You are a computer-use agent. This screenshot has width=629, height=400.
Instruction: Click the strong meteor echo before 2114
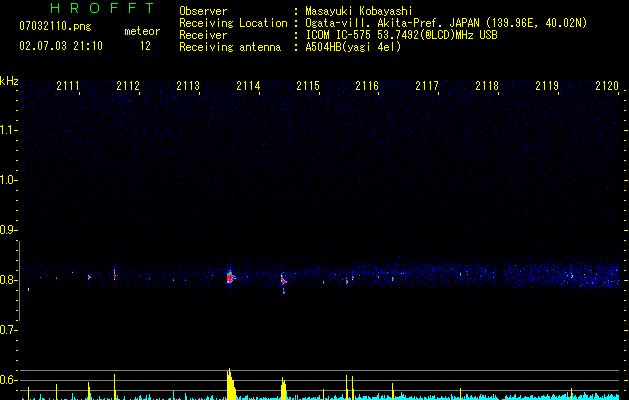click(x=230, y=277)
